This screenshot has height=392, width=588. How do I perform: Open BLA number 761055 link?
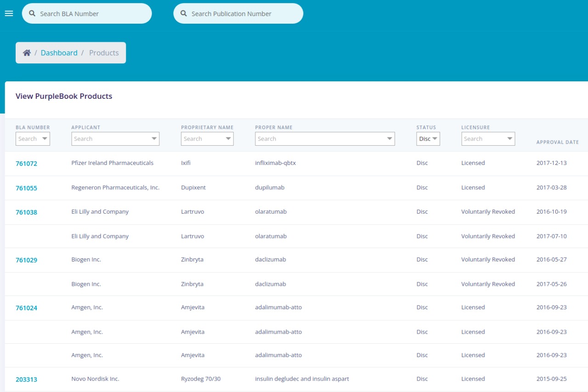tap(26, 188)
